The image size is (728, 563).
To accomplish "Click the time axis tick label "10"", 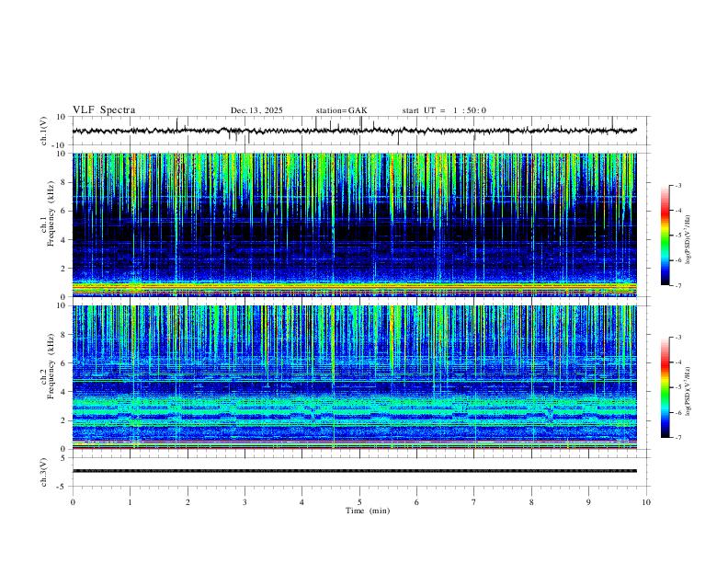I will click(646, 502).
